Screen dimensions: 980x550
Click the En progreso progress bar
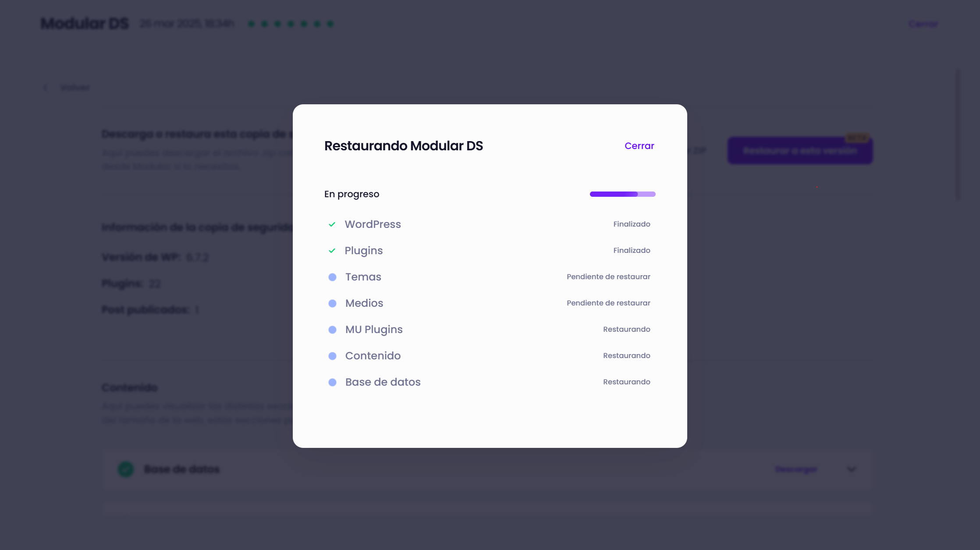(x=622, y=194)
